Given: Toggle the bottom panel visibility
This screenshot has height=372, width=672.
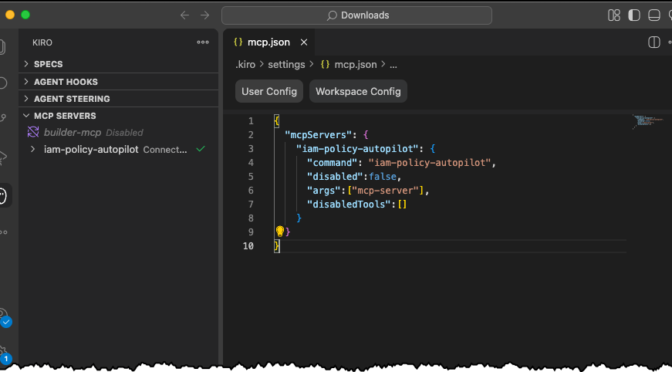Looking at the screenshot, I should [654, 15].
